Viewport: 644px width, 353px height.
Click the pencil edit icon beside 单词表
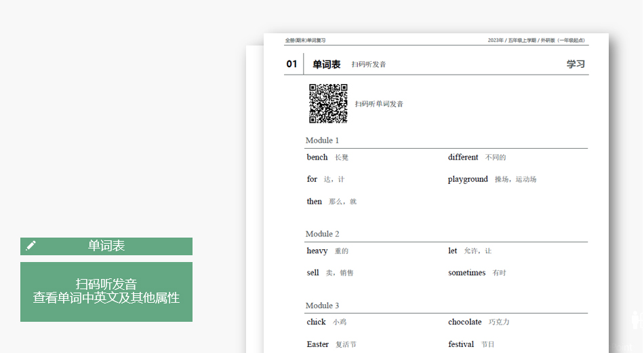pyautogui.click(x=31, y=246)
